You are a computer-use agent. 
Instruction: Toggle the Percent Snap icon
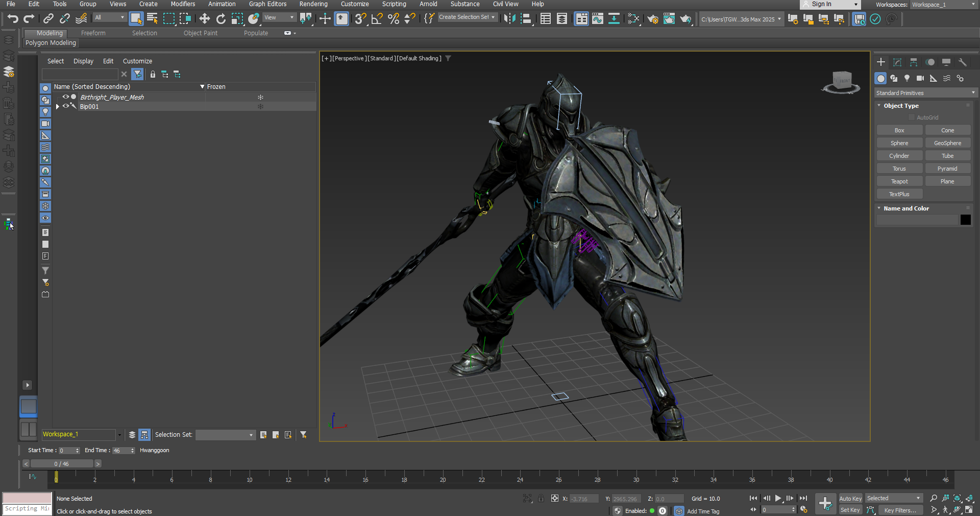click(x=394, y=19)
